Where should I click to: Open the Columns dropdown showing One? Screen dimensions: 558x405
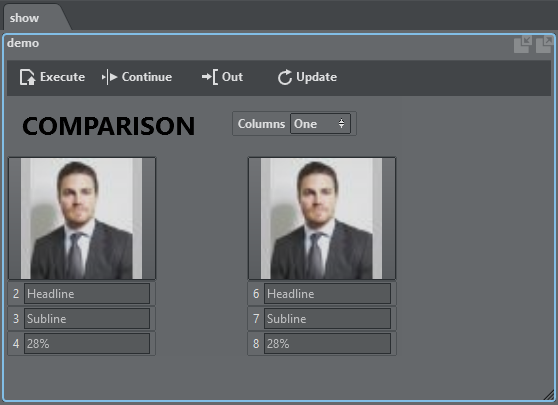(x=320, y=123)
